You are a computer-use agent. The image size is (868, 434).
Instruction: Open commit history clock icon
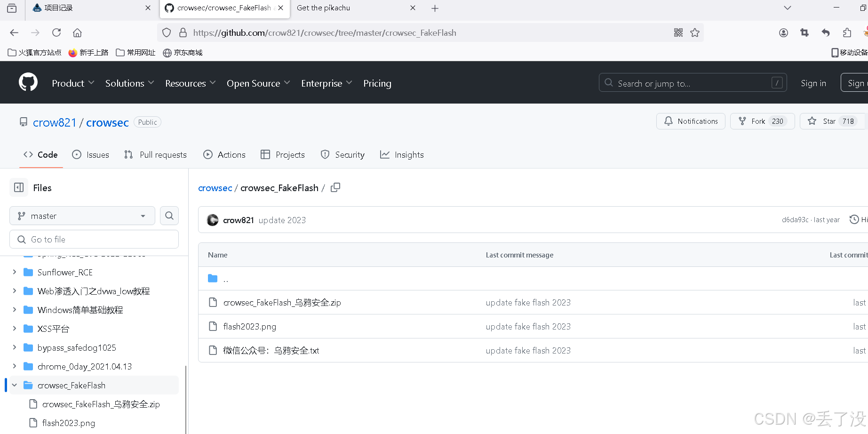854,219
